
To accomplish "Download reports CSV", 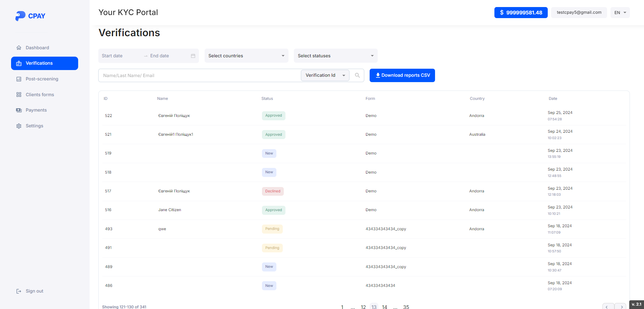I will pos(402,75).
